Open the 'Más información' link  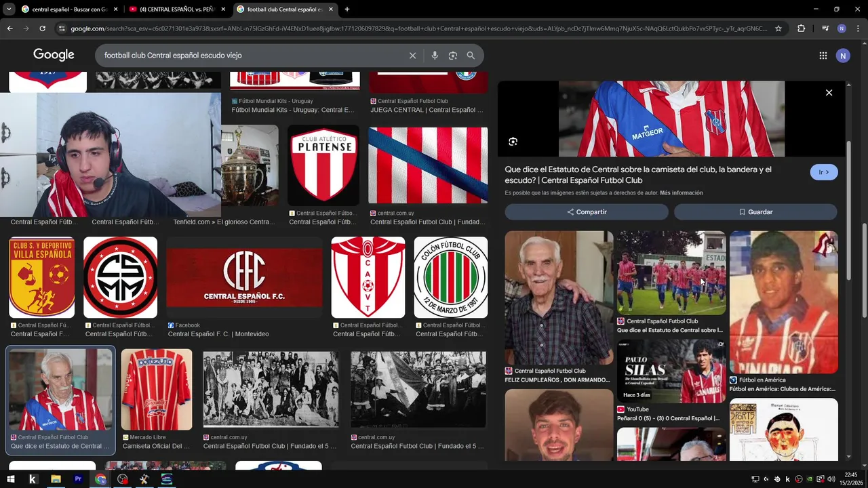(x=681, y=193)
